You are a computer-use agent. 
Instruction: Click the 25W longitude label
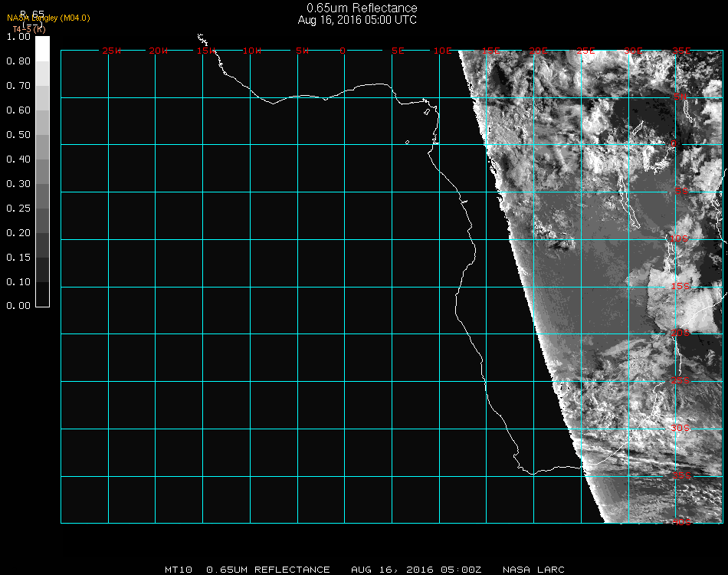point(112,51)
